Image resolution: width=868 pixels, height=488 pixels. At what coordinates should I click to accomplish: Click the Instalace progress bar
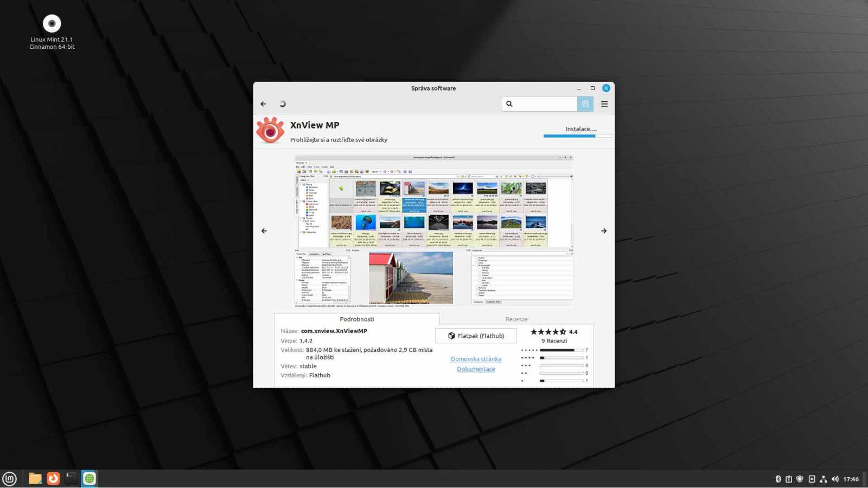578,136
